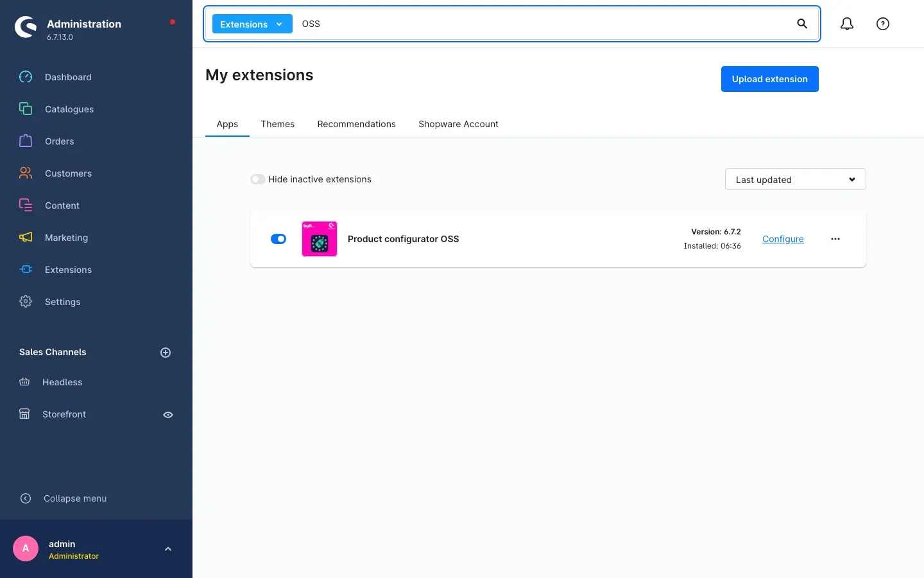Open the Catalogues sidebar icon
Screen dimensions: 924x578
(x=26, y=109)
